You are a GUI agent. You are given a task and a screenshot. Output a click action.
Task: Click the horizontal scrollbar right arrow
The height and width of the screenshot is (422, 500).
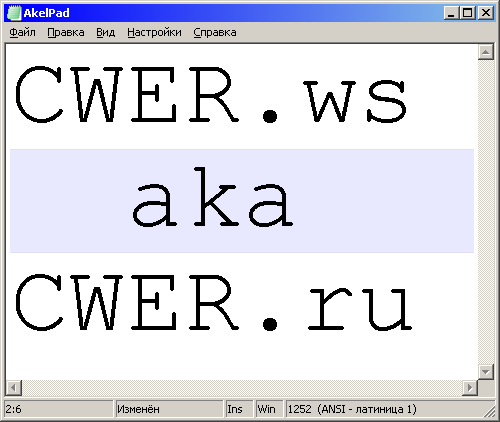[470, 388]
